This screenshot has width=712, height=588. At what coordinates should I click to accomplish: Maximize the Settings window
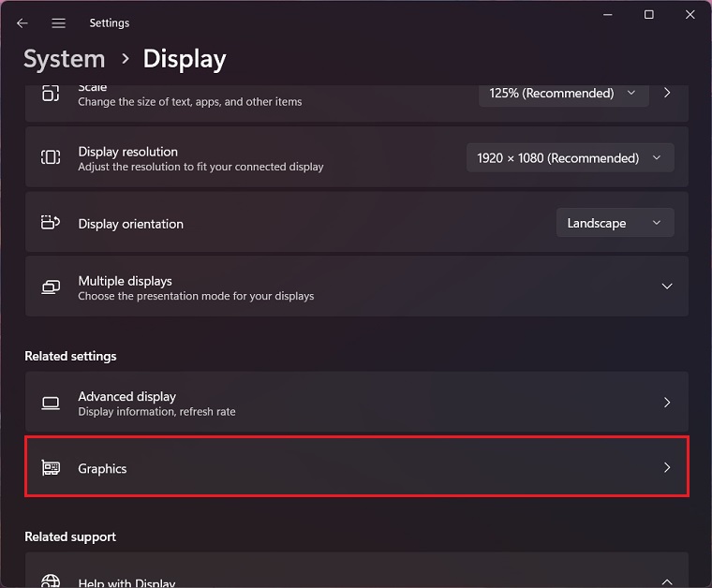(x=648, y=14)
